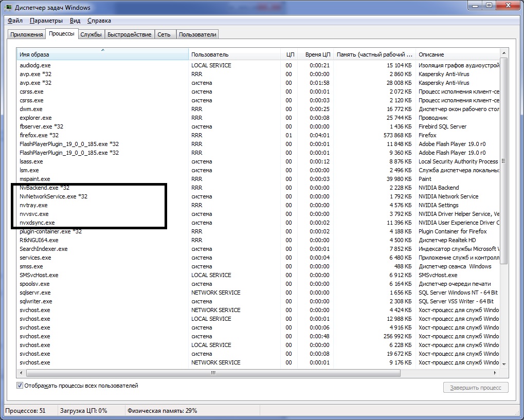Viewport: 524px width, 420px height.
Task: Select the firefox.exe *32 process
Action: tap(258, 135)
